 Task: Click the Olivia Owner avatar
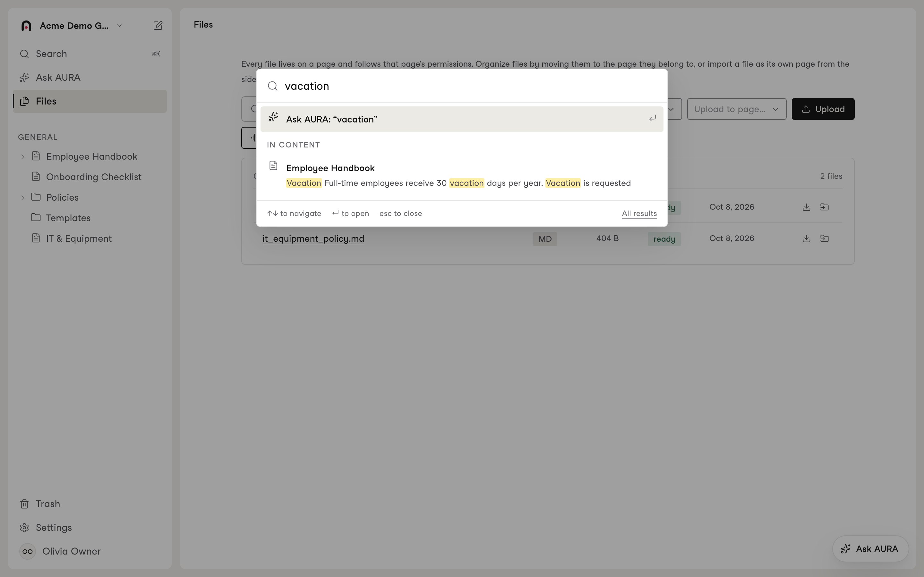28,551
